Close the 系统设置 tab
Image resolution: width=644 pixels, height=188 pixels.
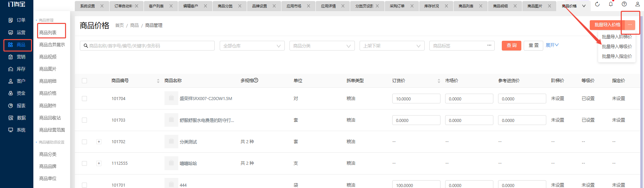pyautogui.click(x=102, y=6)
